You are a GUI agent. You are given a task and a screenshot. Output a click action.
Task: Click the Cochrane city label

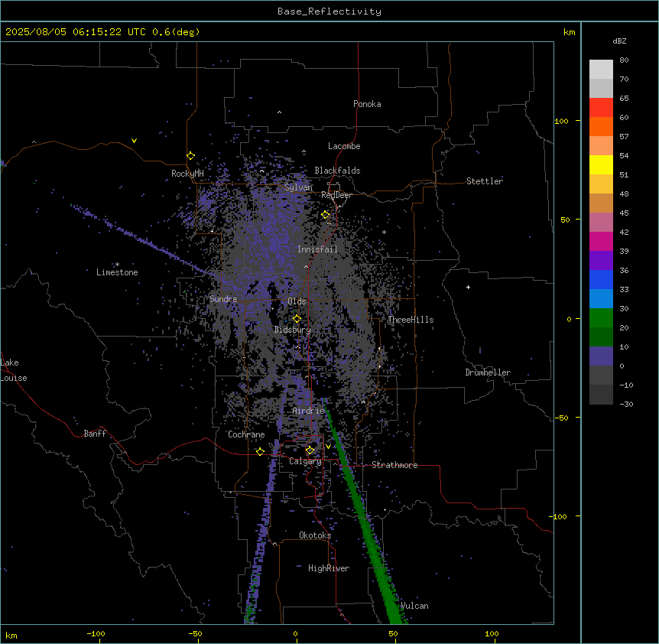(x=246, y=434)
